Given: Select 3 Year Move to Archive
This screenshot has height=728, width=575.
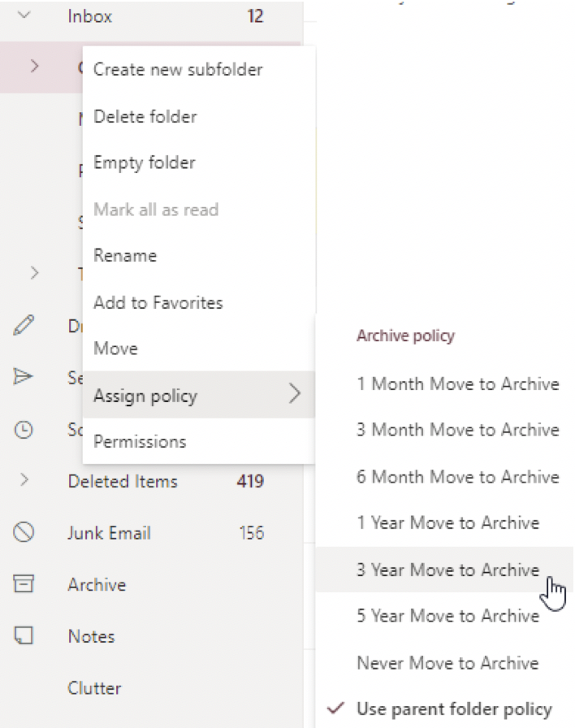Looking at the screenshot, I should click(x=444, y=570).
